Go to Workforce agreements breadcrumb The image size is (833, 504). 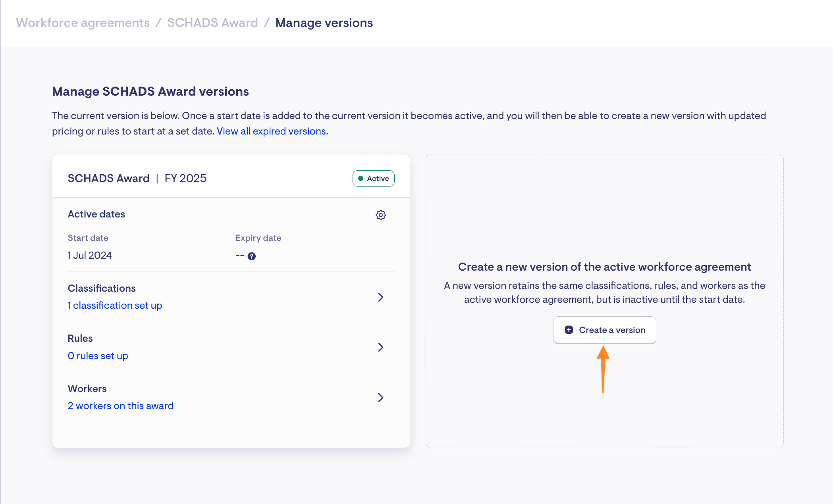click(x=83, y=23)
